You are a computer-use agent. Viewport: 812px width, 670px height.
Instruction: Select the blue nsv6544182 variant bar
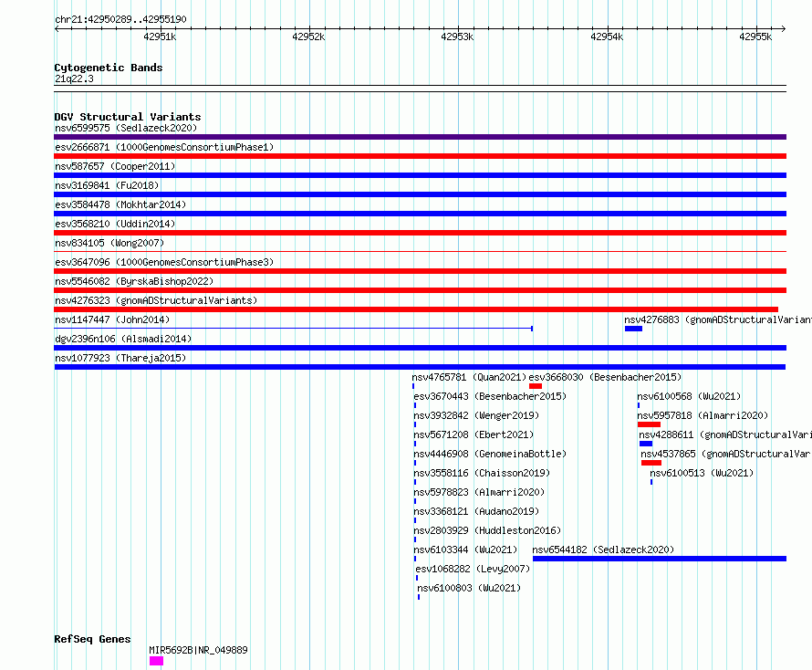660,559
